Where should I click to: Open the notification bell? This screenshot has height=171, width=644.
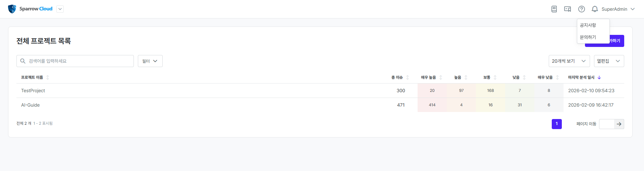pos(595,9)
